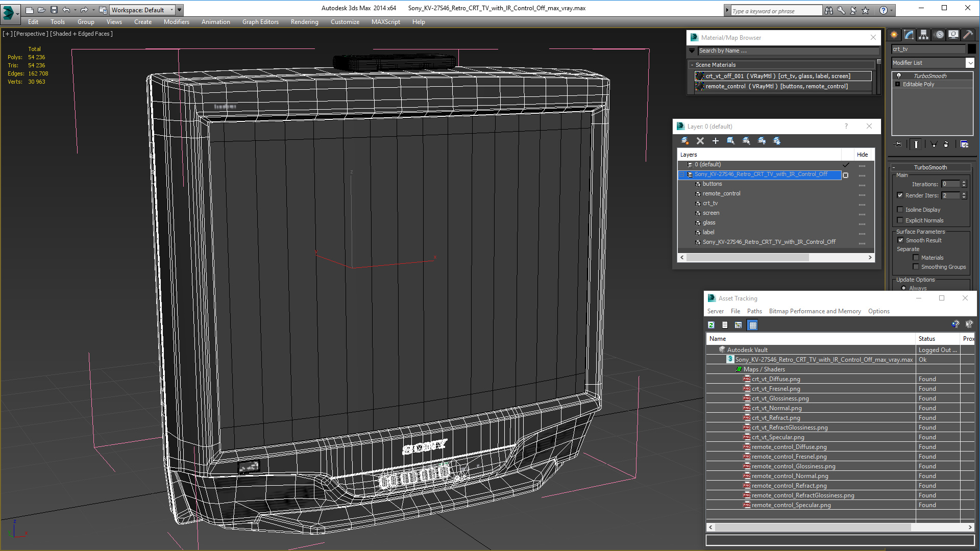This screenshot has width=980, height=551.
Task: Open the Paths menu in Asset Tracking
Action: [x=754, y=311]
